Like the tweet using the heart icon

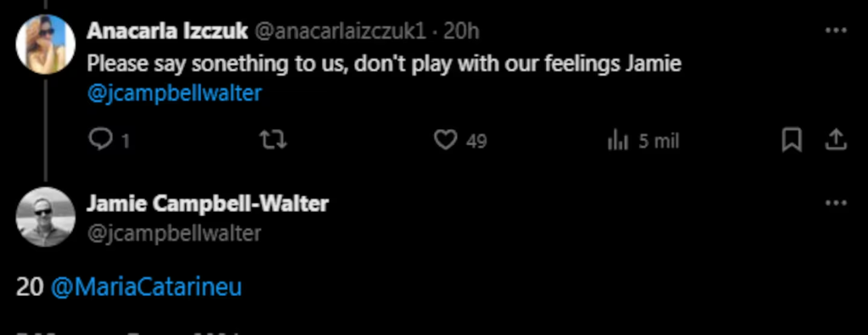(x=445, y=141)
